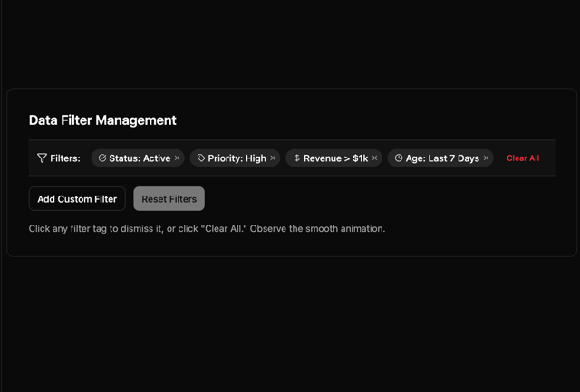Click the instruction text about dismissing tags
Screen dimensions: 580x392
(x=208, y=229)
